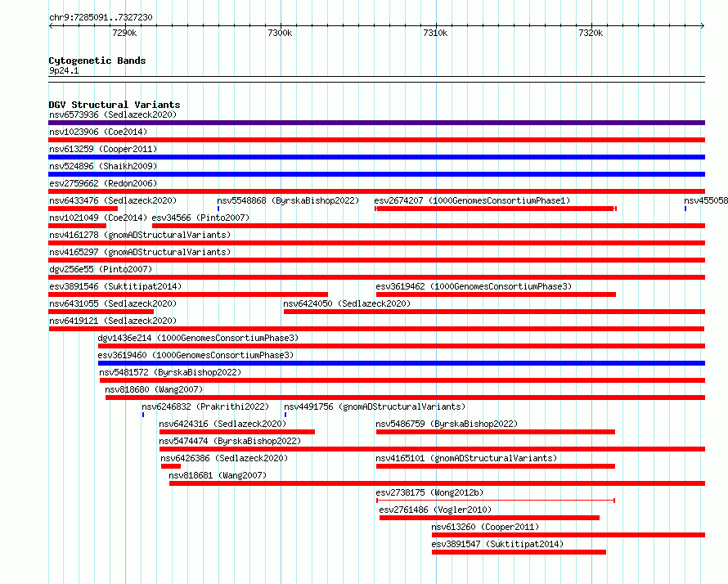Screen dimensions: 728x584
Task: Open nsv5486759 (ByrskaBishop2022) label
Action: (447, 424)
